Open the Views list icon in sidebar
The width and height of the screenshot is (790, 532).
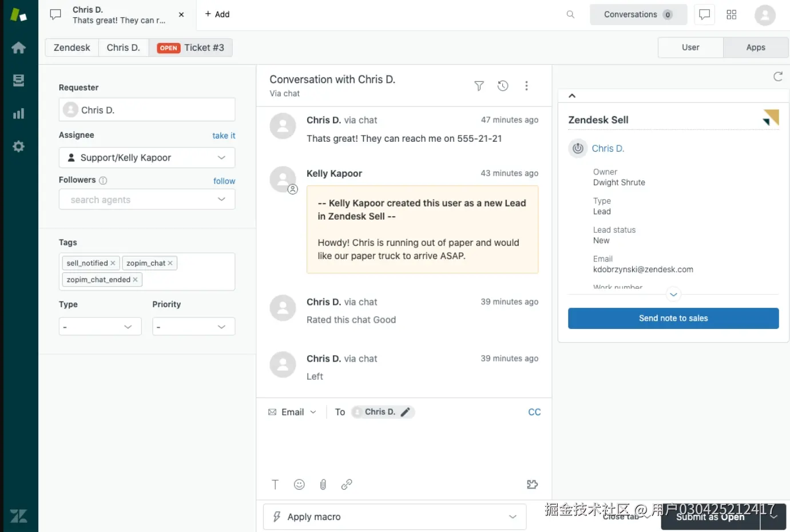pyautogui.click(x=19, y=80)
